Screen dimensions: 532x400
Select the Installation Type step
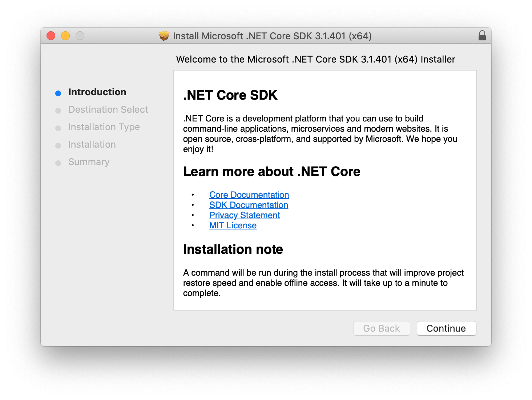pos(104,127)
